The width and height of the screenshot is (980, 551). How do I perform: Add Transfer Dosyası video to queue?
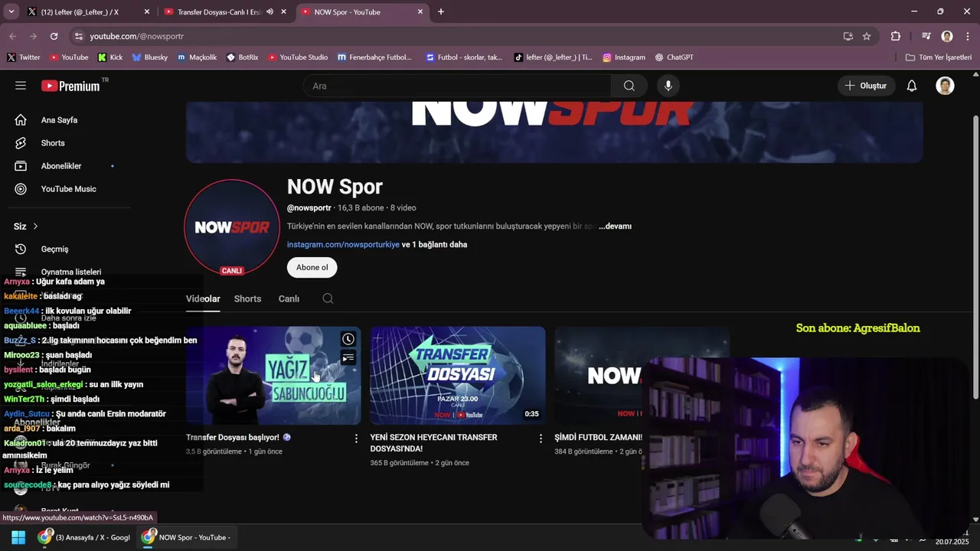[x=348, y=357]
